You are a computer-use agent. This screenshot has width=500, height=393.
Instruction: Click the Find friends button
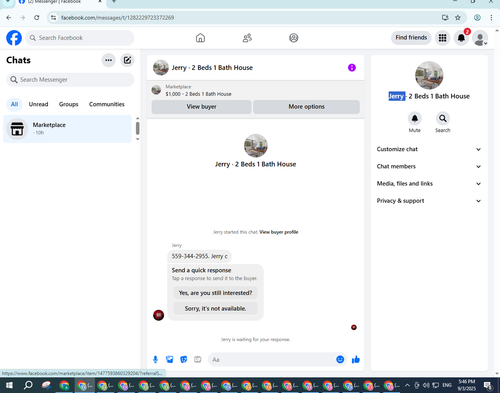(x=411, y=38)
